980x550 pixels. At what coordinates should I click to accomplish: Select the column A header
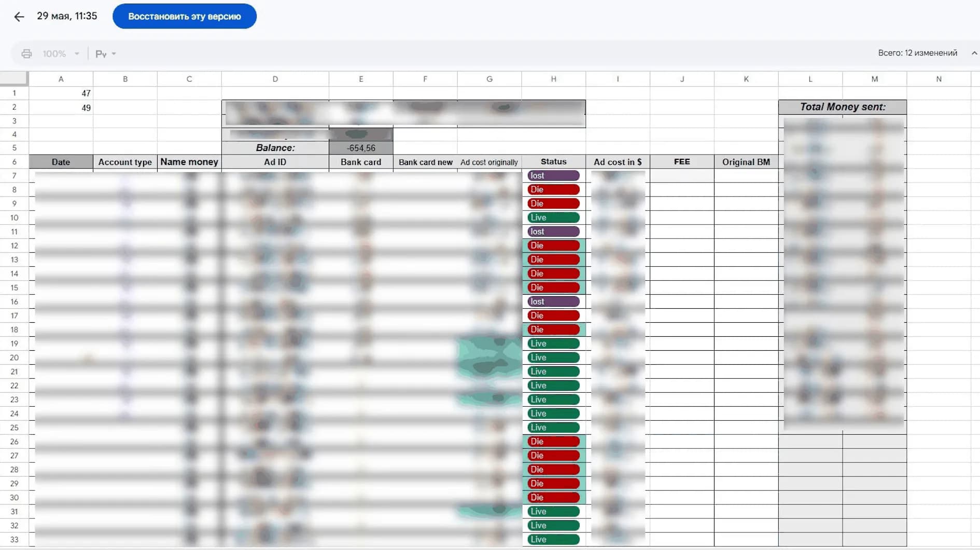coord(61,79)
